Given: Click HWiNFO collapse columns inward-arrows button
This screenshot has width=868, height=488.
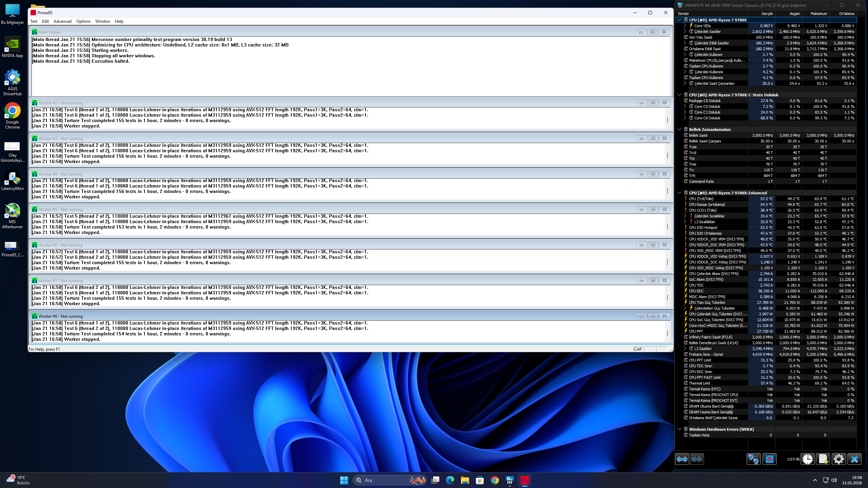Looking at the screenshot, I should (697, 459).
